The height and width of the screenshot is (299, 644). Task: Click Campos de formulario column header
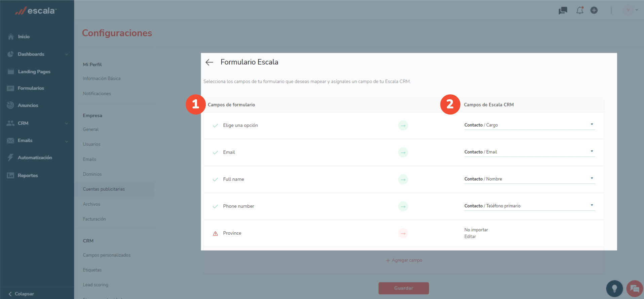click(x=231, y=105)
